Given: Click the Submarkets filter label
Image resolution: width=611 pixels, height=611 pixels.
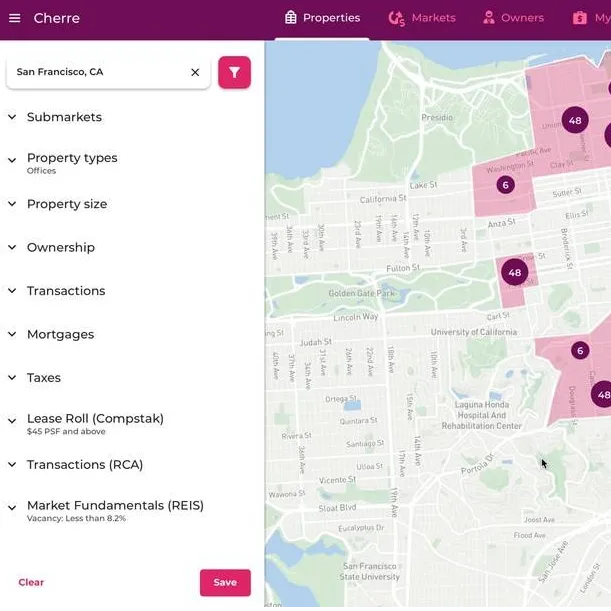Looking at the screenshot, I should tap(64, 117).
